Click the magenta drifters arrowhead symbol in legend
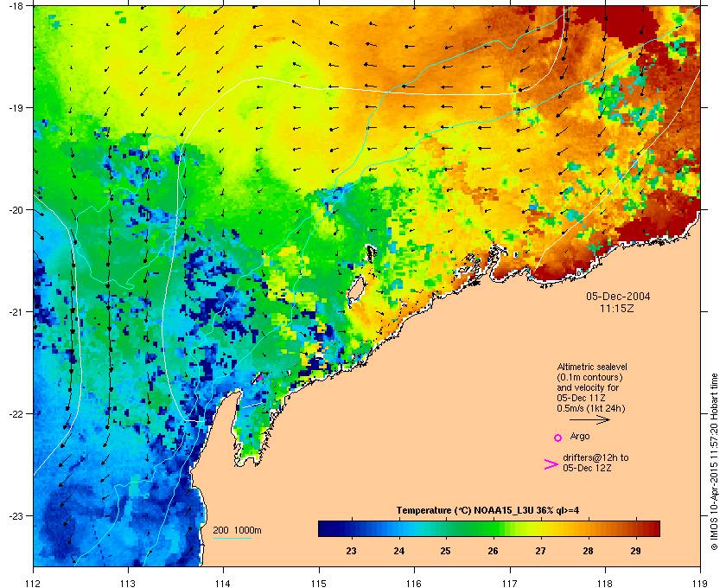 pyautogui.click(x=551, y=464)
